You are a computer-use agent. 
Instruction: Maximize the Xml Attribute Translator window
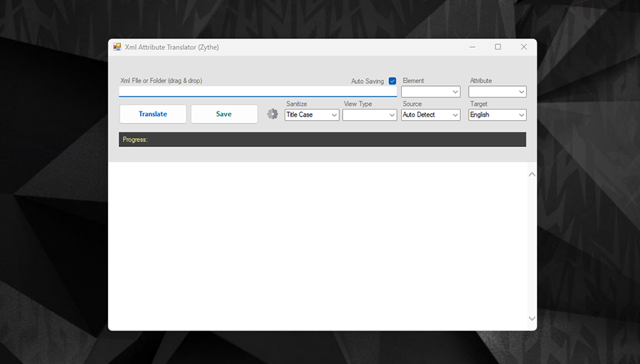pos(498,47)
